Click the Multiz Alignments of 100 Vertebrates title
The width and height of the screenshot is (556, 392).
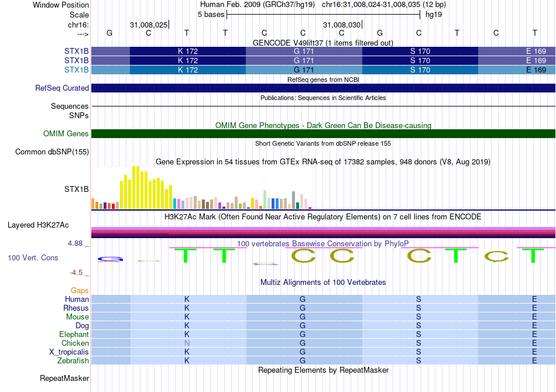coord(323,283)
